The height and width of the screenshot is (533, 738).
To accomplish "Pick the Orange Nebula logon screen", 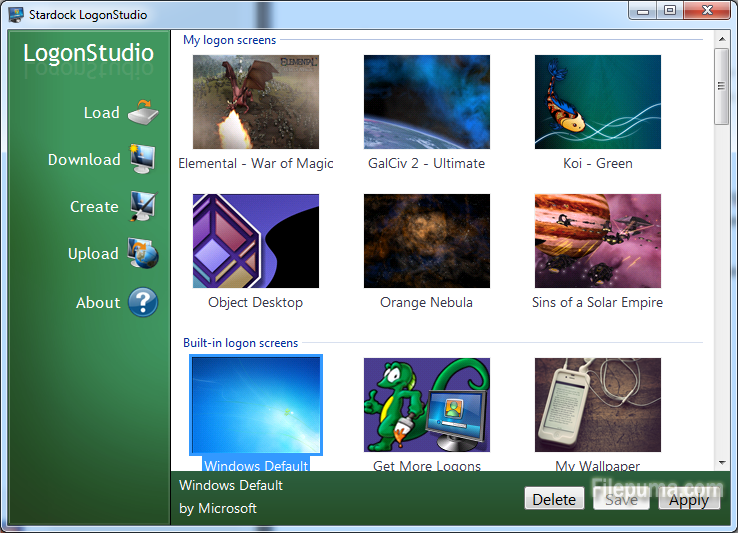I will 426,241.
